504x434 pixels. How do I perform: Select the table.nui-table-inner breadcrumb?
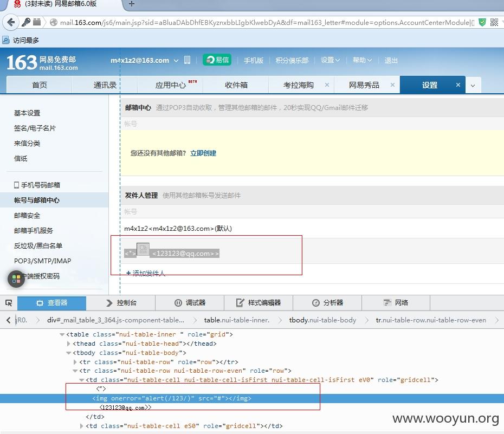[x=237, y=320]
